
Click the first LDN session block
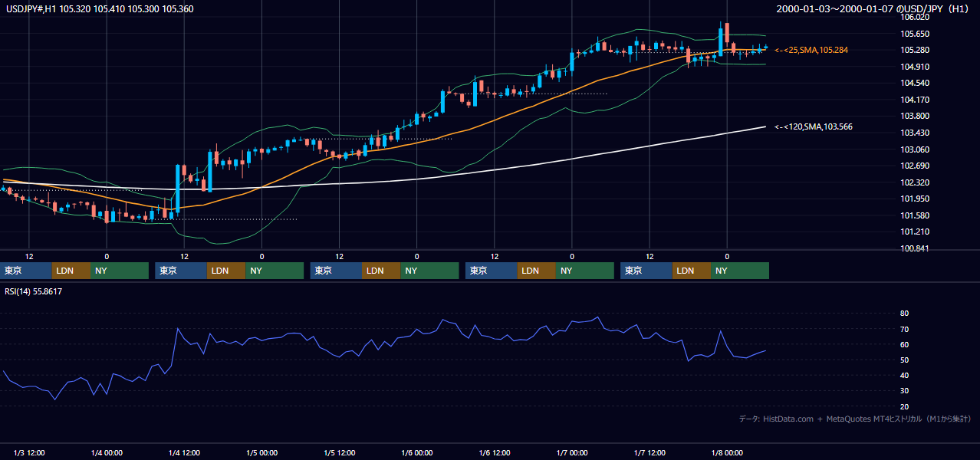click(71, 271)
